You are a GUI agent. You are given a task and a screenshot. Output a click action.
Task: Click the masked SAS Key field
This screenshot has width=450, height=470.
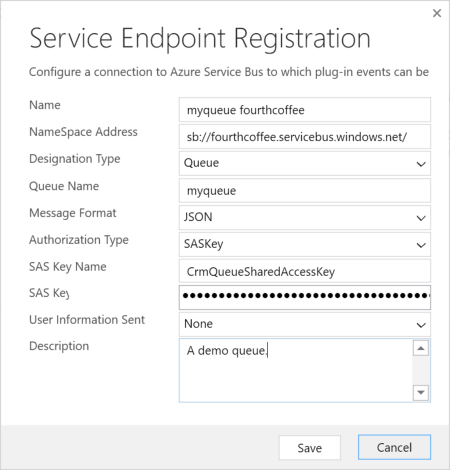click(x=305, y=297)
